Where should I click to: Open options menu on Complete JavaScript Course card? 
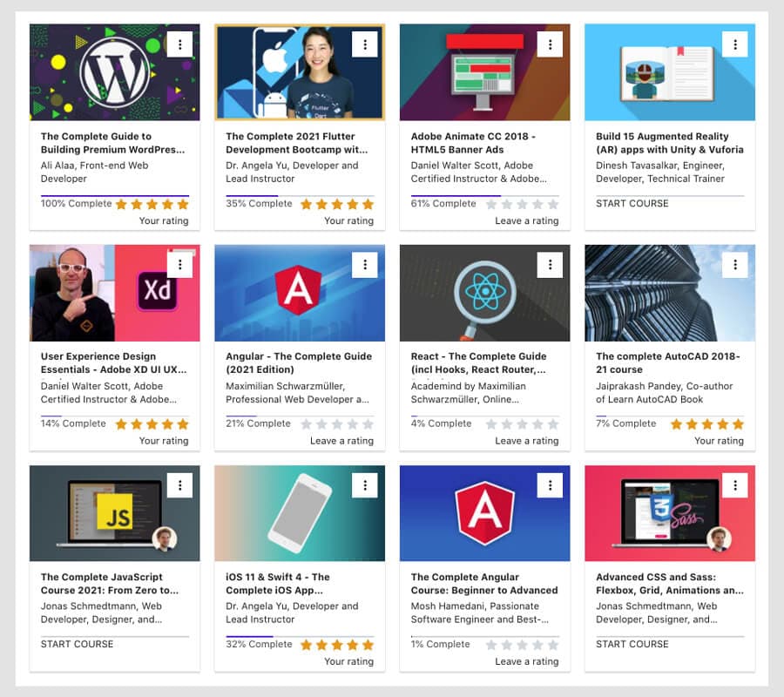(180, 484)
